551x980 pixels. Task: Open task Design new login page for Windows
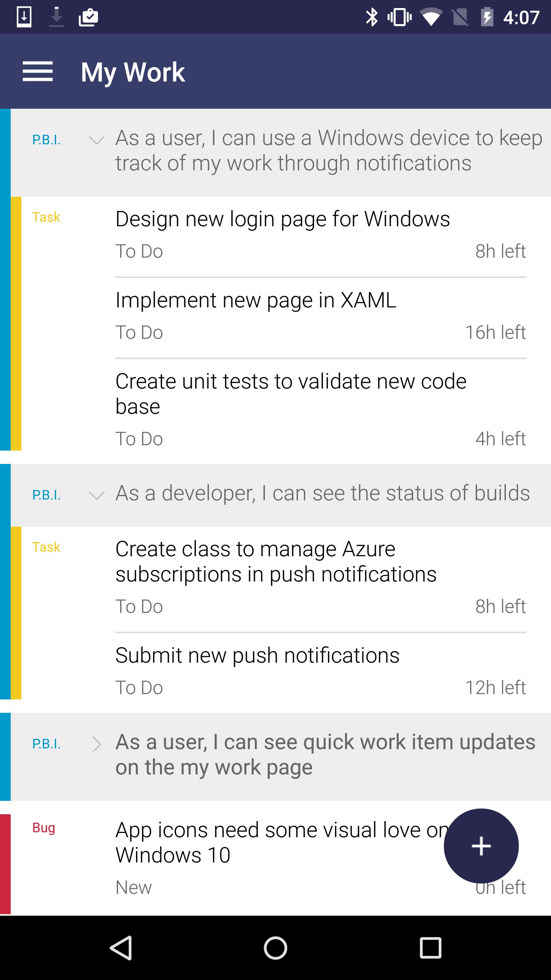282,219
